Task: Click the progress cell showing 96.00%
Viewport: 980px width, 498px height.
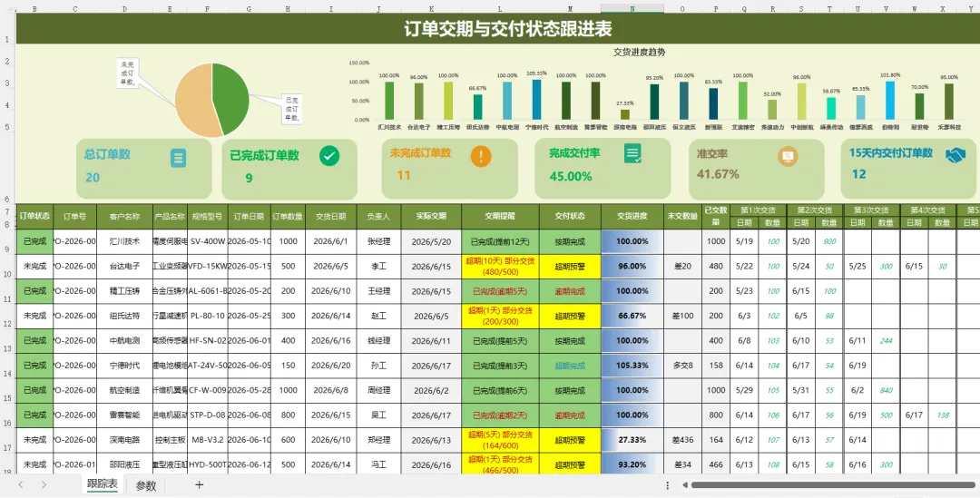Action: click(632, 266)
